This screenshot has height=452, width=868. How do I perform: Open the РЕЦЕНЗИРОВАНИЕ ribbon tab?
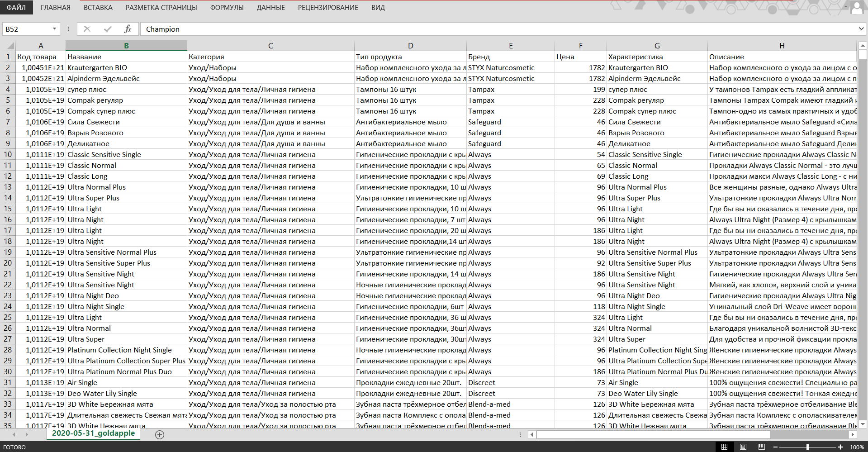pos(328,8)
